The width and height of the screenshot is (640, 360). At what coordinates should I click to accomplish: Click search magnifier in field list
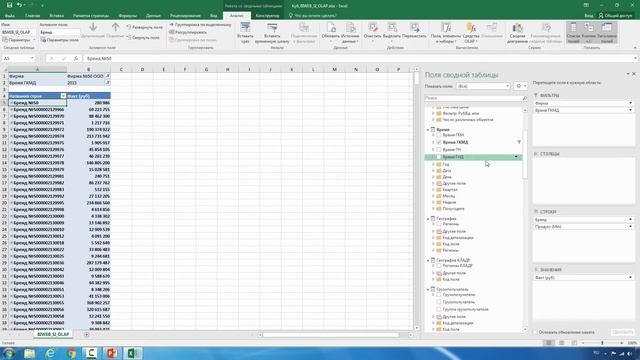524,98
